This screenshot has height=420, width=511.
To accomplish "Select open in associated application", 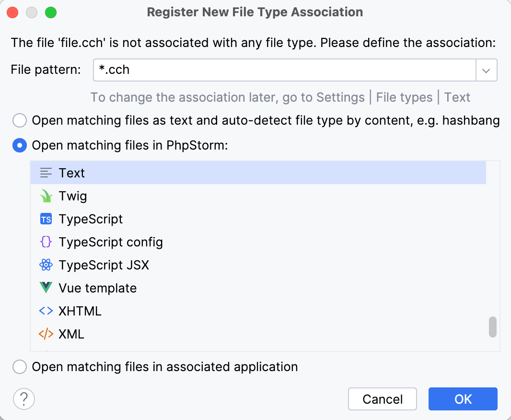I will (x=19, y=367).
